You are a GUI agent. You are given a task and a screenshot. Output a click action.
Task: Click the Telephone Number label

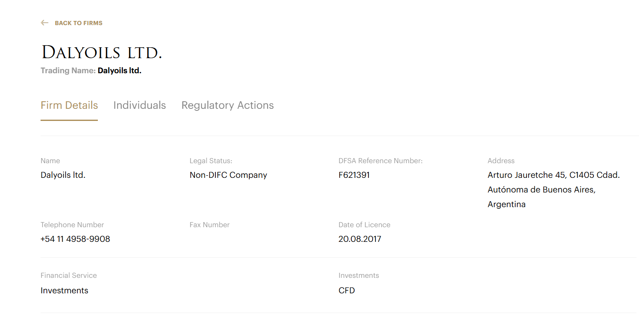72,225
